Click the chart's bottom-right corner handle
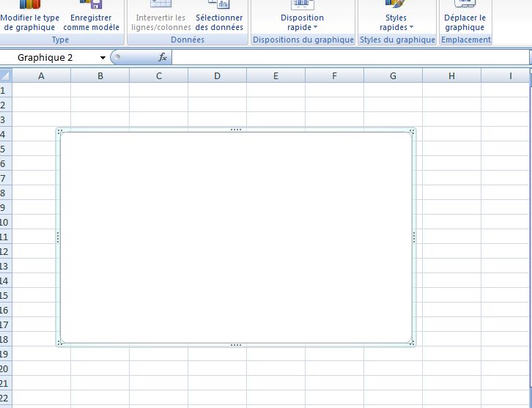Screen dimensions: 532x408 pos(413,343)
